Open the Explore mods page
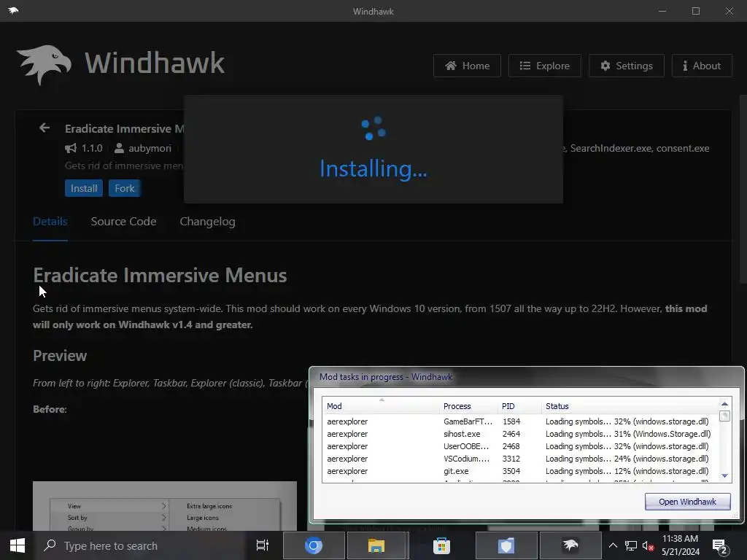 coord(544,66)
